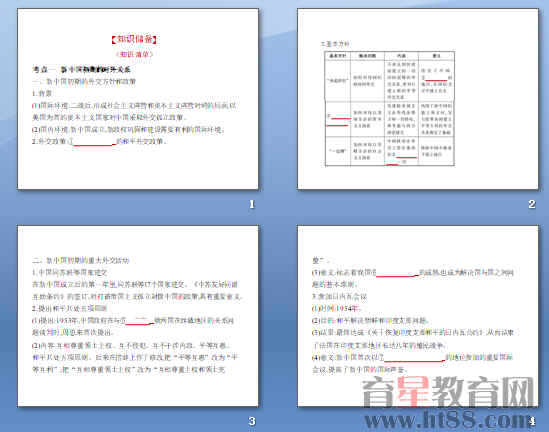This screenshot has width=549, height=432.
Task: Click the 二、新中国初期的重大外交活动 heading on slide 3
Action: [x=81, y=260]
